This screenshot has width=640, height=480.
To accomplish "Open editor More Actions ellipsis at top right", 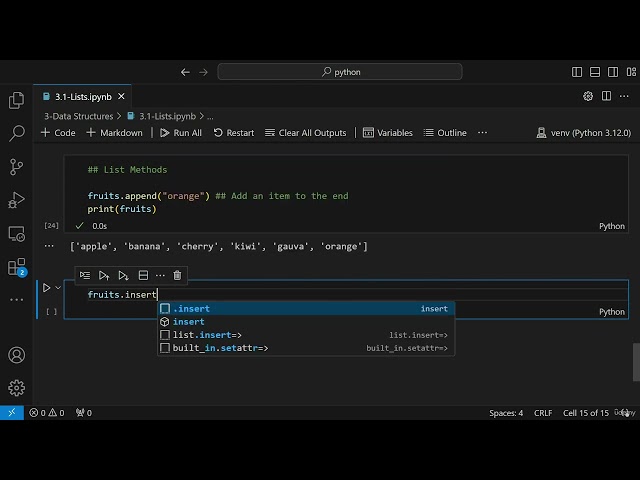I will (x=624, y=96).
